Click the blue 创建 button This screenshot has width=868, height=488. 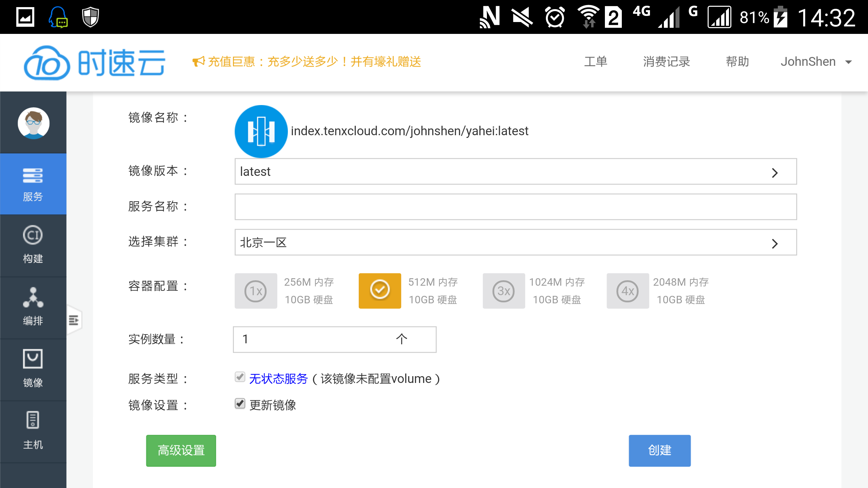659,450
